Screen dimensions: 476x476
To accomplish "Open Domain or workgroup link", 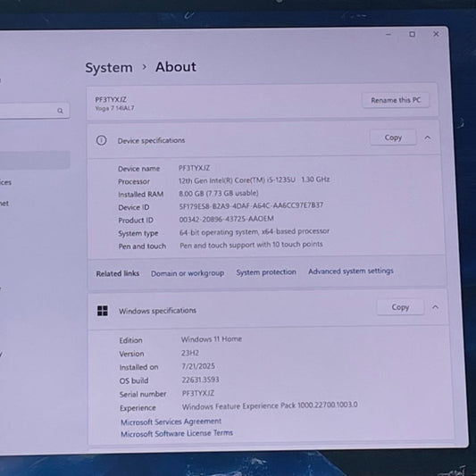I will (188, 273).
